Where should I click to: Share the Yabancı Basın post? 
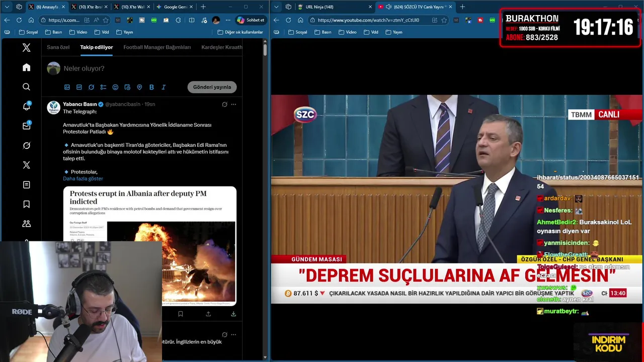(208, 314)
